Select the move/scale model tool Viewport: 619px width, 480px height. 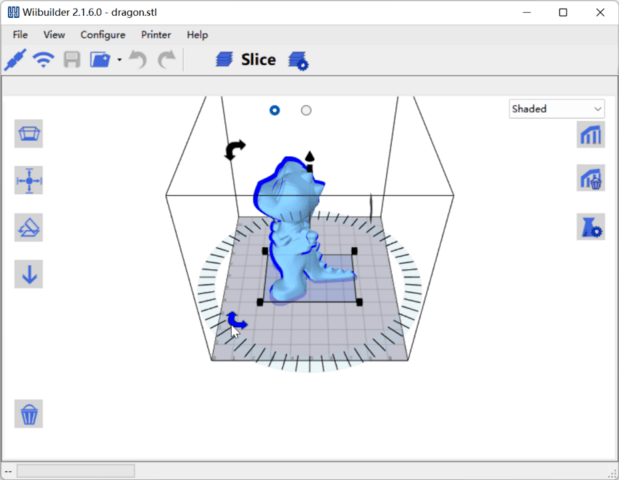[29, 181]
